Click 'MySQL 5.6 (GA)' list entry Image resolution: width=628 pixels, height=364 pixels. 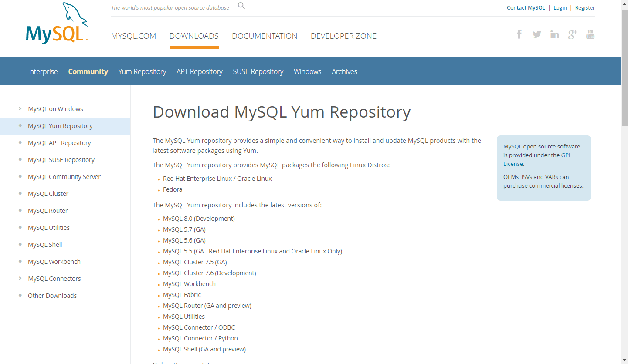tap(184, 240)
